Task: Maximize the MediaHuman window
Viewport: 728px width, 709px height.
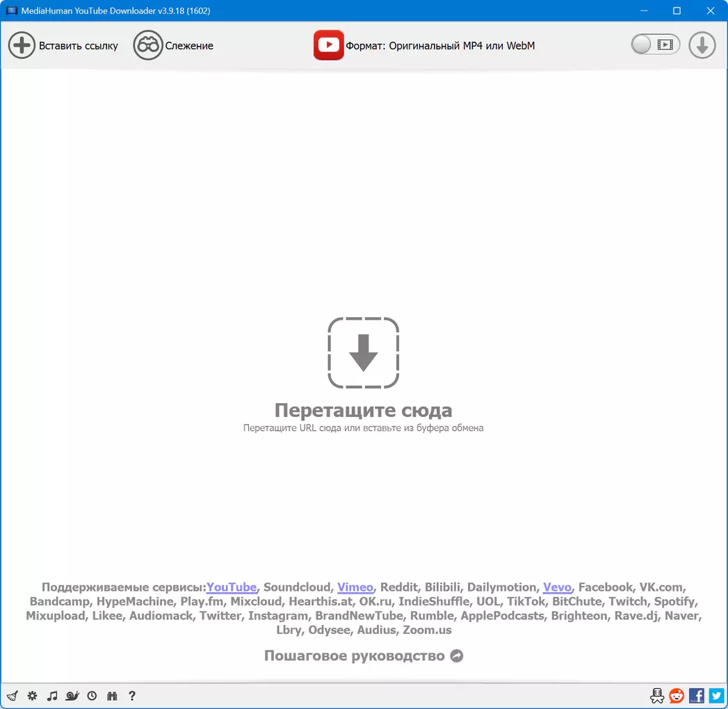Action: (677, 10)
